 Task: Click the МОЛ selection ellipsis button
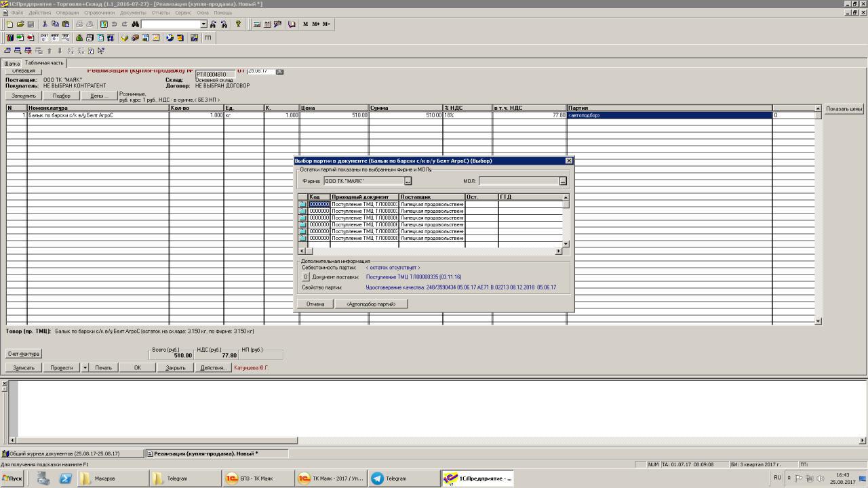(x=563, y=181)
